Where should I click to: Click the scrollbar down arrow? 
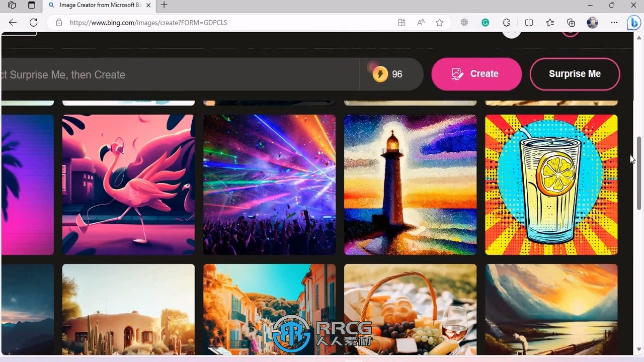pos(639,349)
